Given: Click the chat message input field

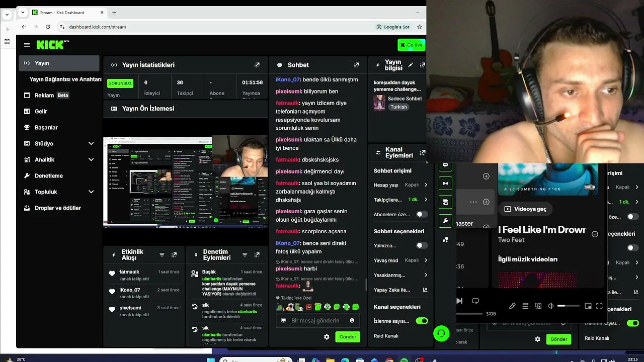Looking at the screenshot, I should (x=317, y=320).
